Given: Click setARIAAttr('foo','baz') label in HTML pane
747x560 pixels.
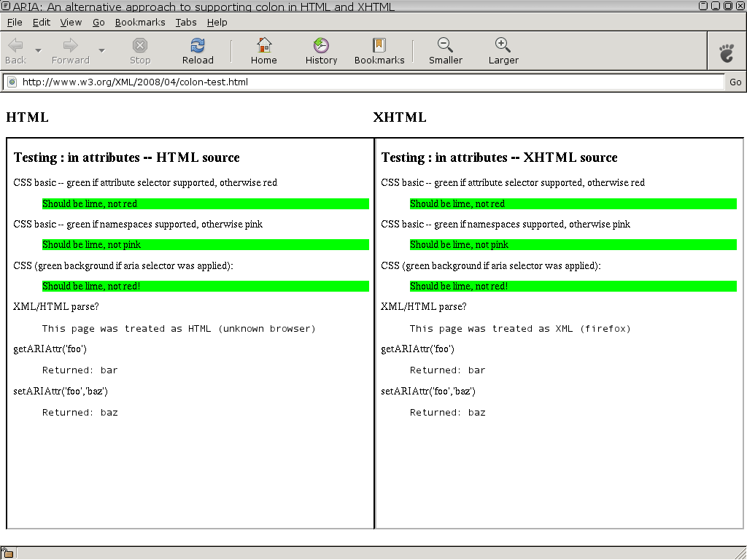Looking at the screenshot, I should click(61, 392).
